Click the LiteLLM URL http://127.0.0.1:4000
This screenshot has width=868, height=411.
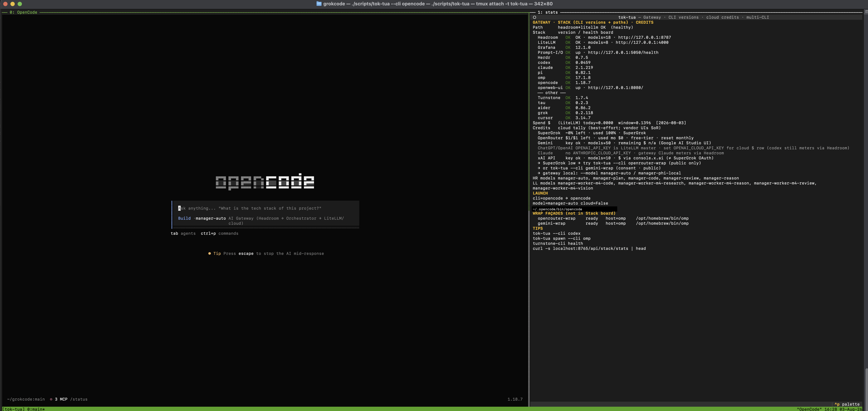(x=642, y=42)
